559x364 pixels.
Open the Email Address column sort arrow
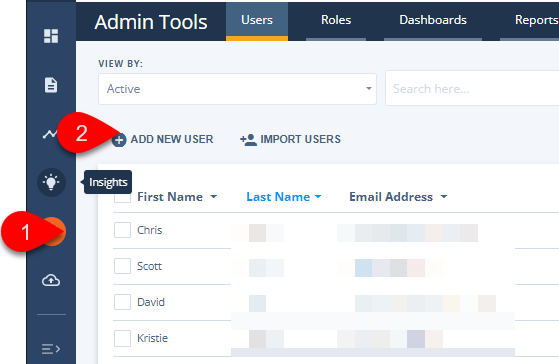tap(444, 197)
